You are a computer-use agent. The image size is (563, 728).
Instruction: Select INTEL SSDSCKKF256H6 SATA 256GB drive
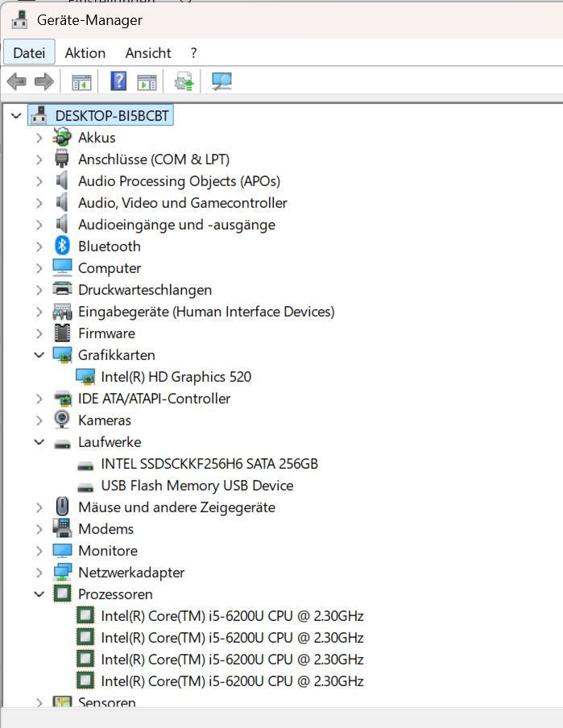point(209,464)
